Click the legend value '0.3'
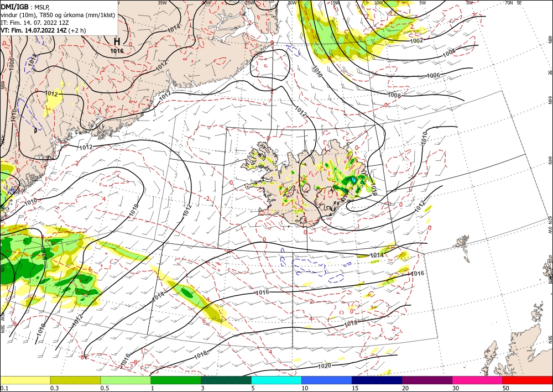The width and height of the screenshot is (553, 392). 54,388
